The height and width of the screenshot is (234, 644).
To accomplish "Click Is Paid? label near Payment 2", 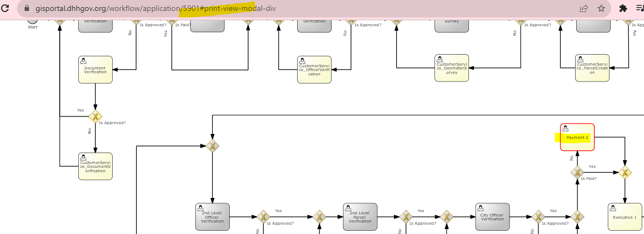I will (589, 179).
